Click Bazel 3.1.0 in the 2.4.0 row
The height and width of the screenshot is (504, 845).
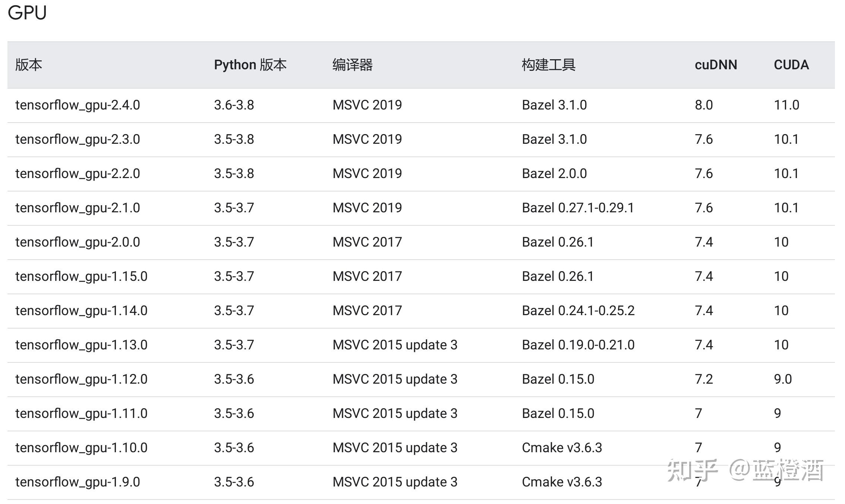pyautogui.click(x=554, y=105)
